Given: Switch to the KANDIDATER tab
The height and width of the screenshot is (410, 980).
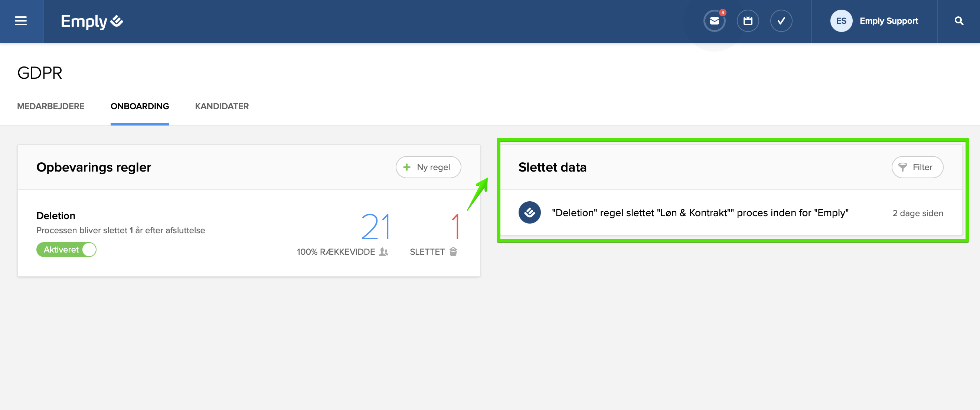Looking at the screenshot, I should (221, 106).
